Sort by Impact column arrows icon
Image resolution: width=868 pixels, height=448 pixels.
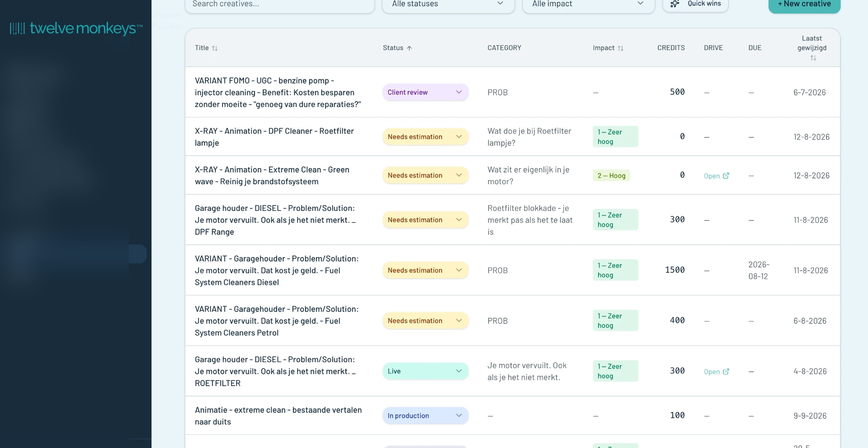pos(621,48)
